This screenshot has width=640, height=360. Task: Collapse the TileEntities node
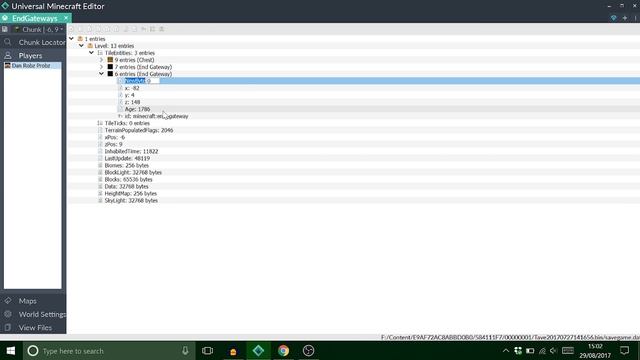click(x=91, y=53)
